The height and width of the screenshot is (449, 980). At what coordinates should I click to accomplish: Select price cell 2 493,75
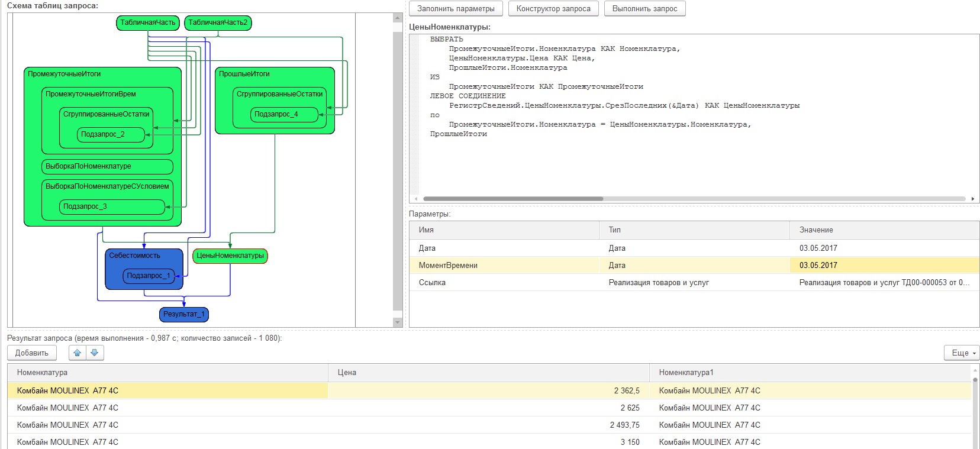pos(489,425)
